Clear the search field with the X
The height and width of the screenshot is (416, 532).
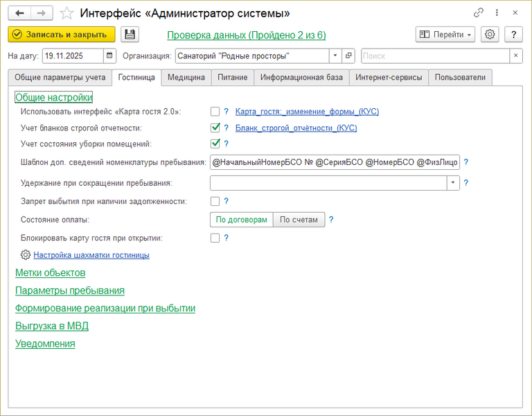coord(516,55)
